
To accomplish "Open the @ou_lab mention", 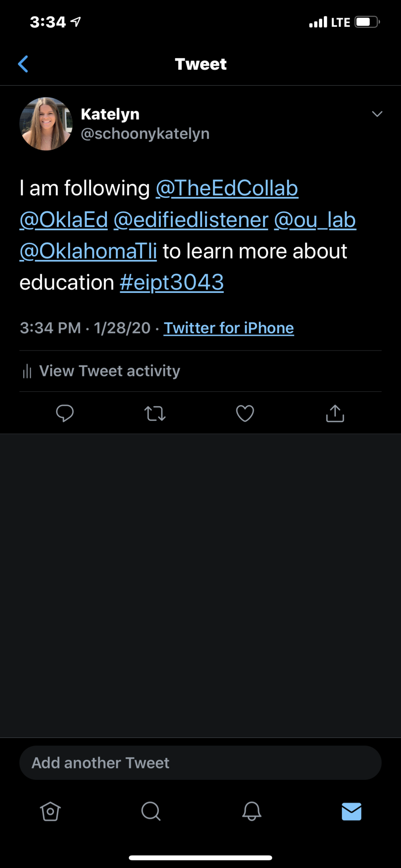I will tap(315, 220).
